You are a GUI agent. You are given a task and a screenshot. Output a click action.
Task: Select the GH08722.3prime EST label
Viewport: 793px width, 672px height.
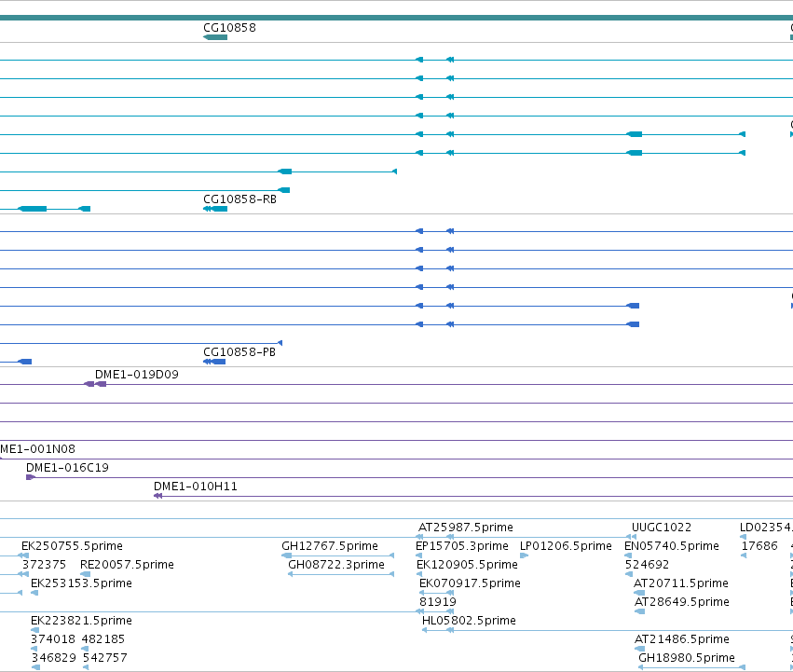(x=336, y=565)
